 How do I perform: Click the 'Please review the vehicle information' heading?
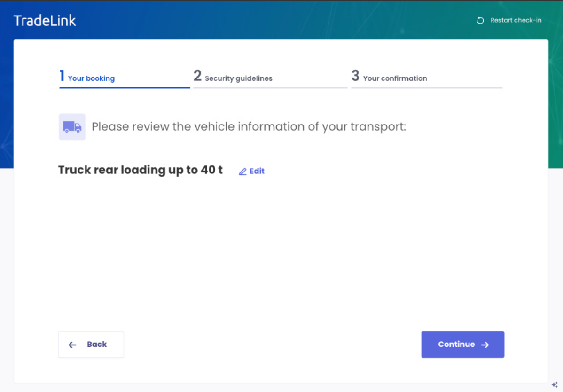coord(249,127)
